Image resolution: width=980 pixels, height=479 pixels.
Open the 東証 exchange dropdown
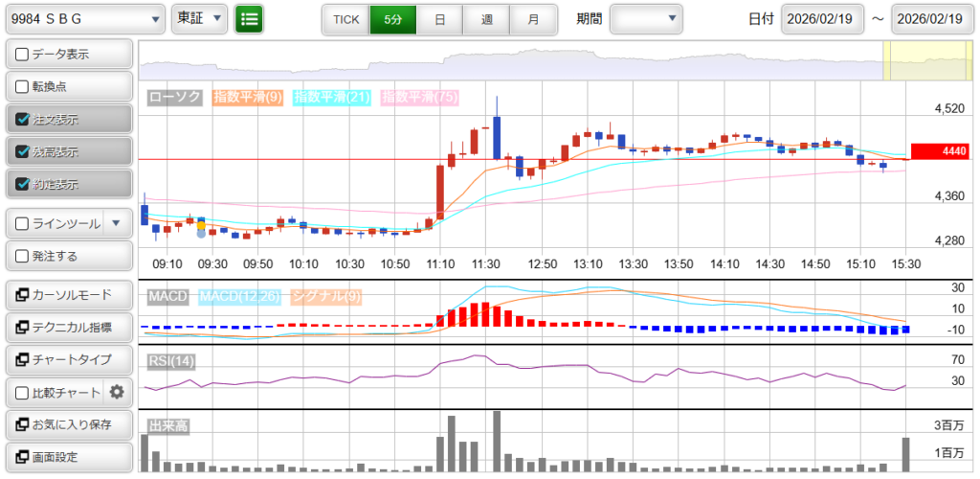(x=199, y=18)
